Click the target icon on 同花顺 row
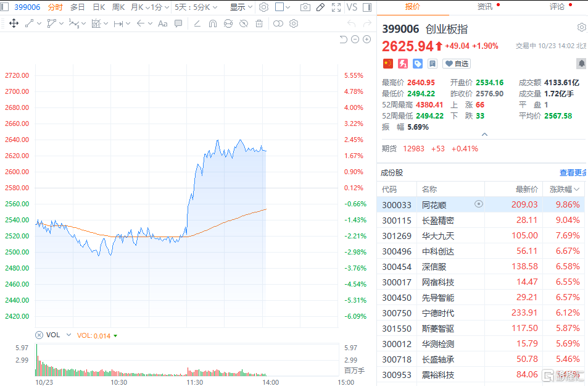588x386 pixels. point(479,204)
